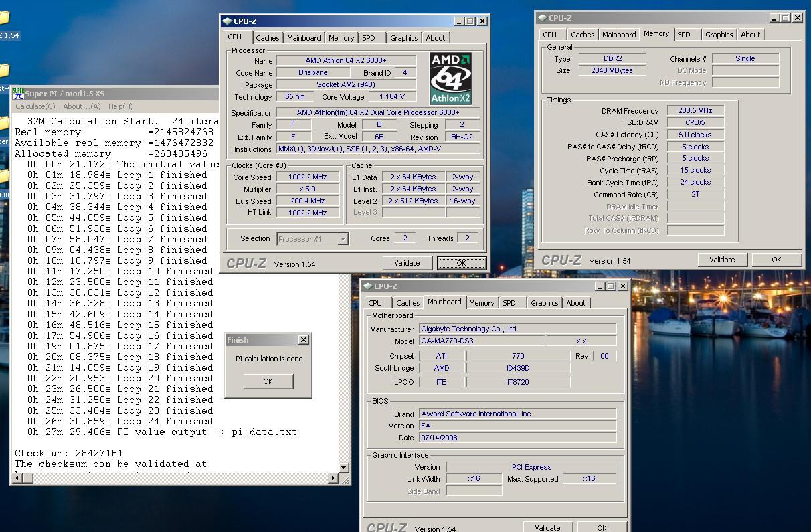Switch to SPD tab in CPU window
The width and height of the screenshot is (811, 532).
click(x=369, y=38)
